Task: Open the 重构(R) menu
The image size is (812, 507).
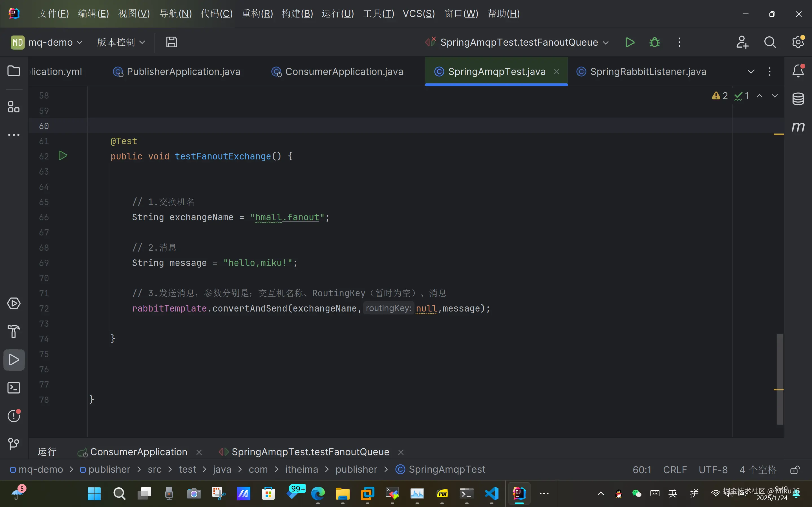Action: [257, 14]
